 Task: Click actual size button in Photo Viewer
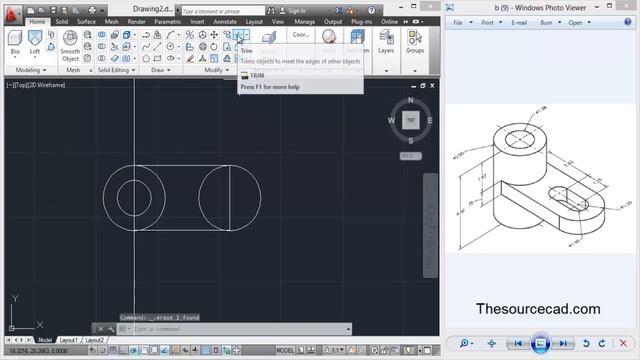pyautogui.click(x=492, y=343)
